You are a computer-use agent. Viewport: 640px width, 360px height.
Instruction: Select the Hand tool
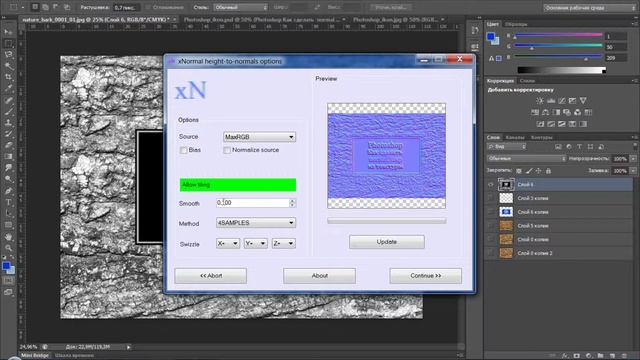(x=8, y=237)
